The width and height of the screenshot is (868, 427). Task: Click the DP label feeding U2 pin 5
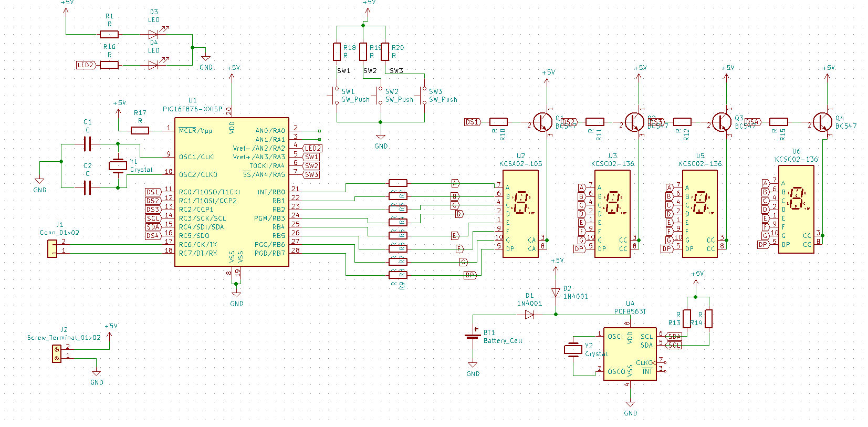[x=470, y=275]
